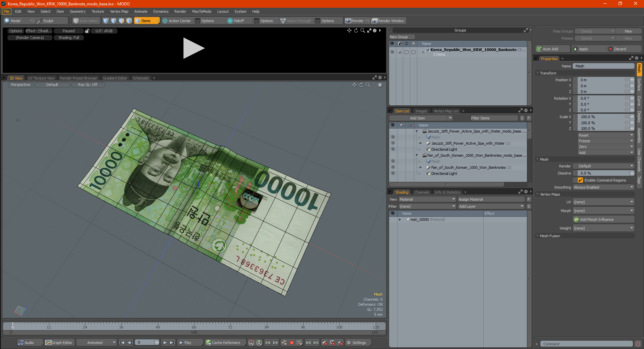Switch to UV Texture View tab
The image size is (644, 349).
coord(41,78)
